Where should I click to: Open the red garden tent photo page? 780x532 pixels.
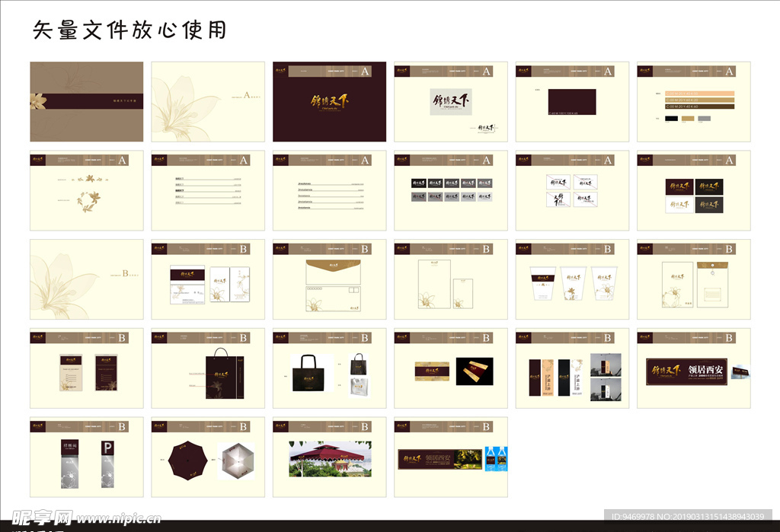click(329, 457)
